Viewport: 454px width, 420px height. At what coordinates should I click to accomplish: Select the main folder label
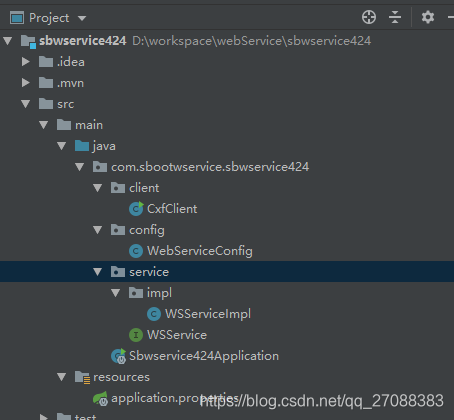89,125
